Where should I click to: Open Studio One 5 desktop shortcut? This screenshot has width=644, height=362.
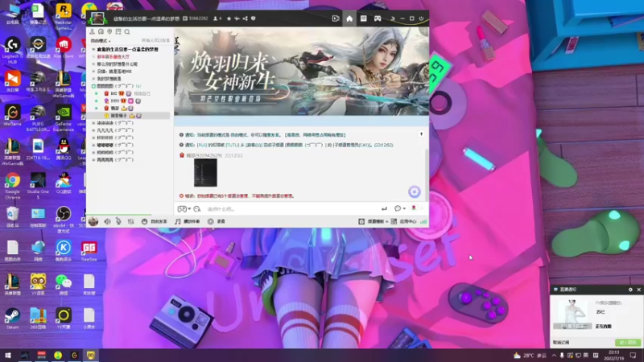coord(38,187)
